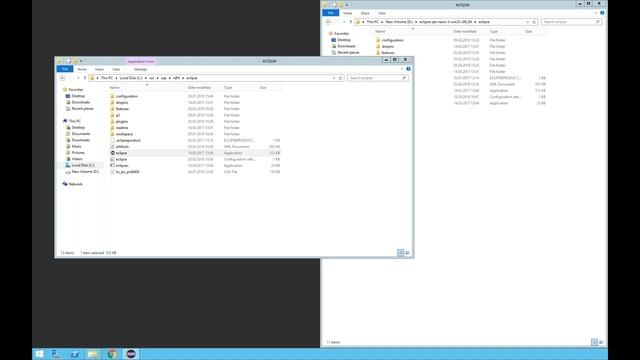The height and width of the screenshot is (360, 640).
Task: Select the readme folder icon
Action: tap(112, 128)
